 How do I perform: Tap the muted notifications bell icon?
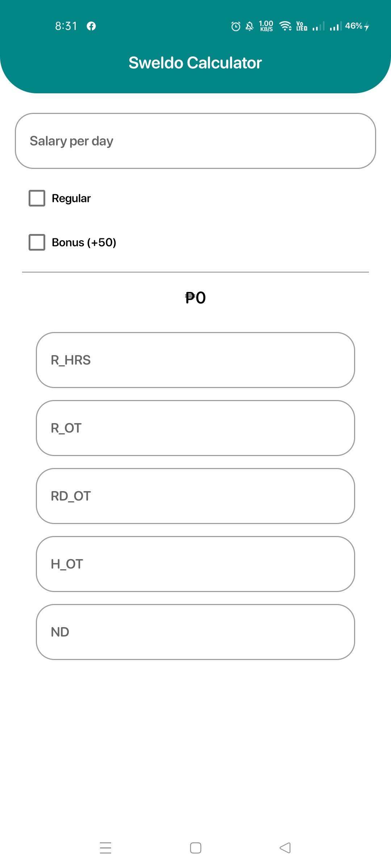point(250,26)
